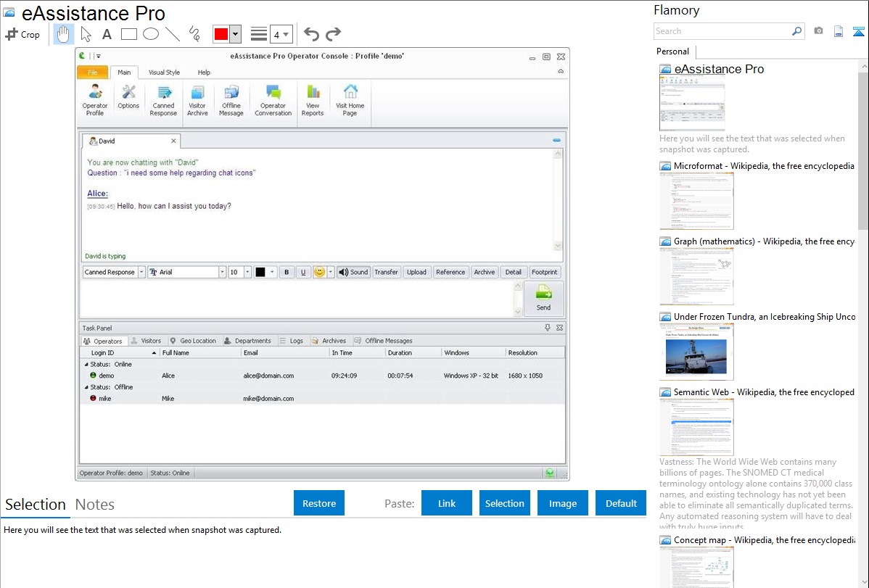
Task: Activate the hand pan tool
Action: pos(64,34)
